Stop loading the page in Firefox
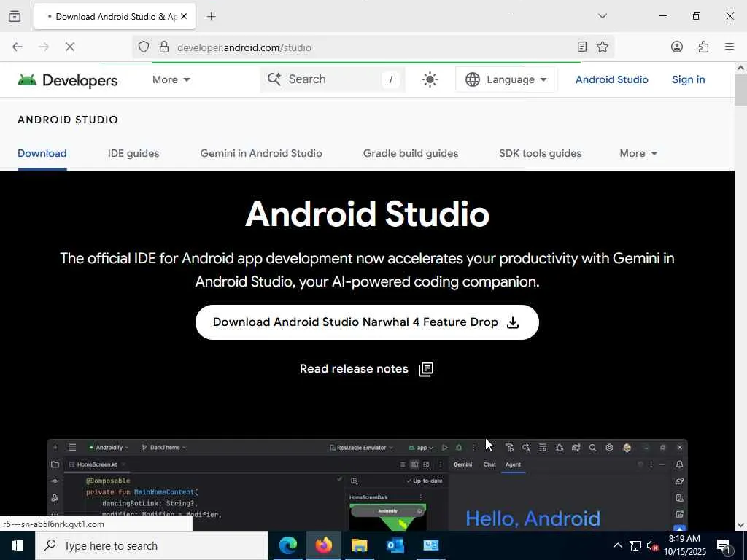The image size is (747, 560). (x=70, y=47)
